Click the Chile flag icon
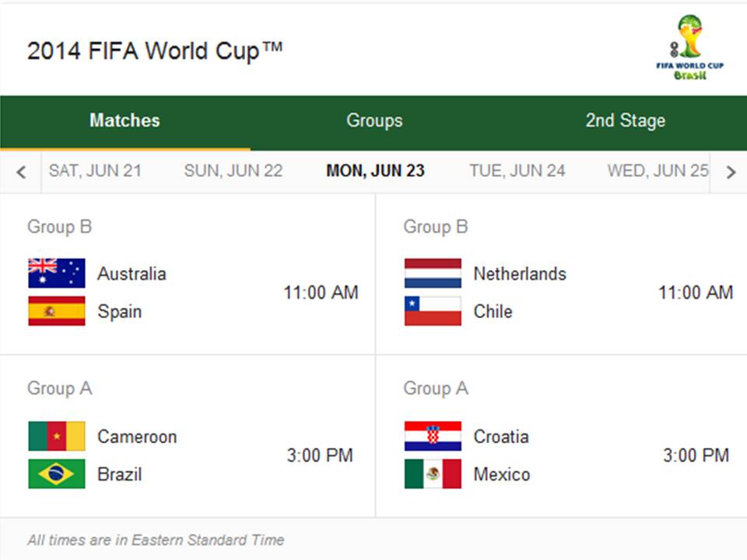747x560 pixels. coord(433,311)
